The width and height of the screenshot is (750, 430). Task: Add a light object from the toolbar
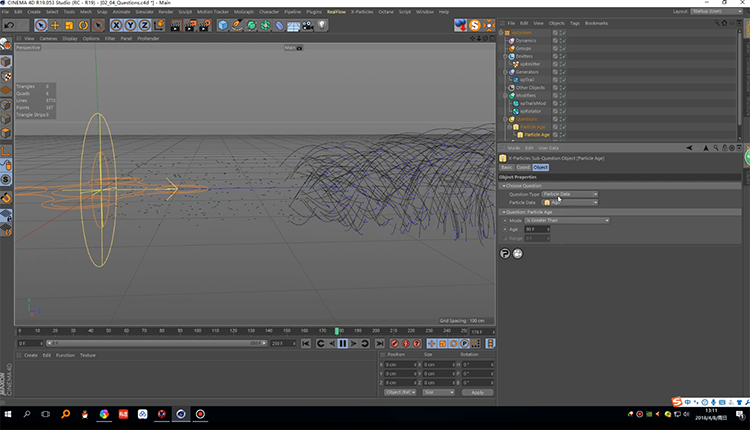(x=322, y=25)
